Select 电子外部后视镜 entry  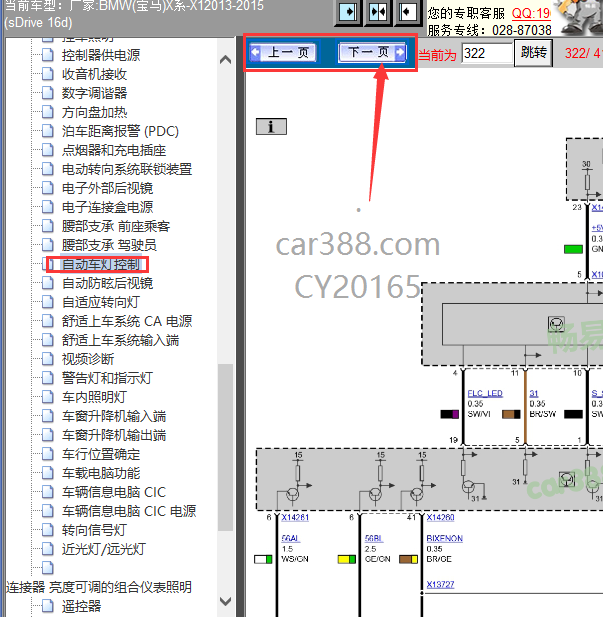pos(107,188)
